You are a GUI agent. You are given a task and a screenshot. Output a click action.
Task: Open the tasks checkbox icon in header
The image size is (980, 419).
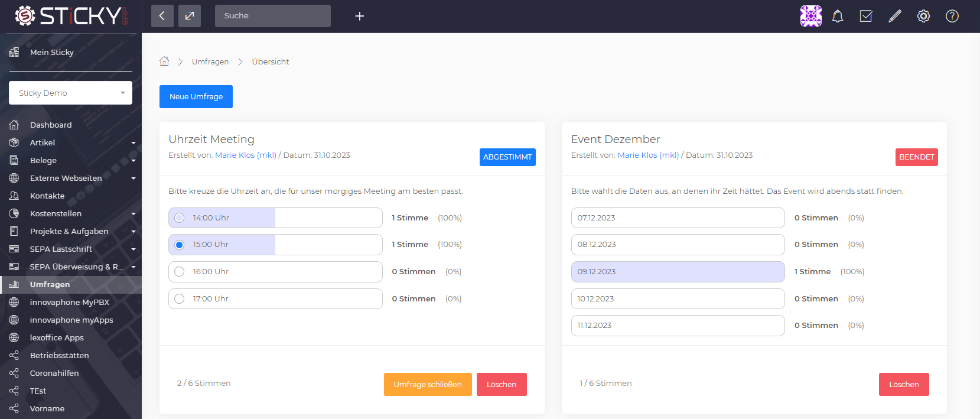[x=866, y=16]
